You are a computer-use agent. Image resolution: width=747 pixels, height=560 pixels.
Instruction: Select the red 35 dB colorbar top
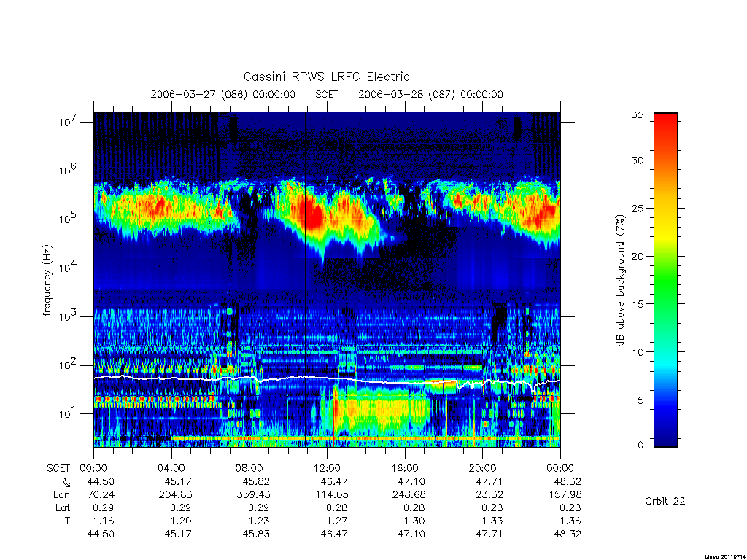[x=665, y=117]
